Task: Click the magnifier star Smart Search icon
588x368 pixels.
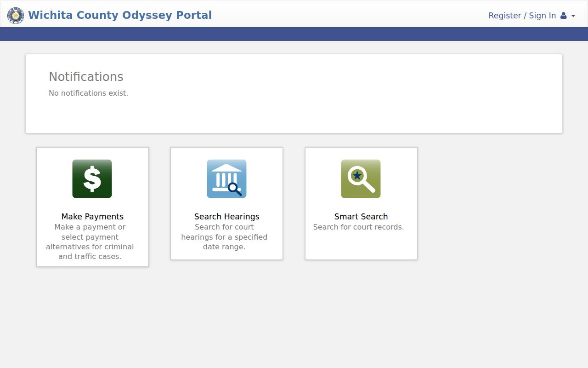Action: 361,179
